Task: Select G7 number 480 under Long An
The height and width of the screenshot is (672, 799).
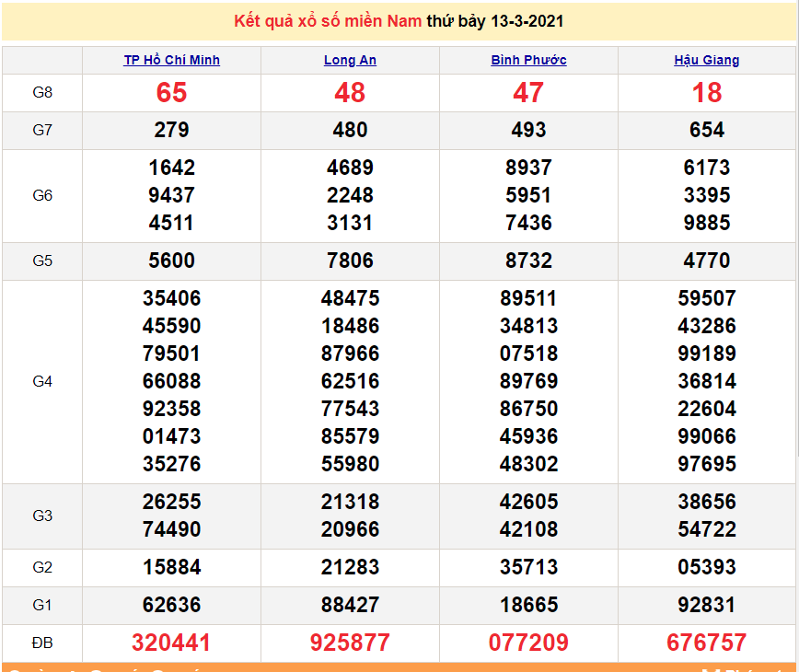Action: click(350, 131)
